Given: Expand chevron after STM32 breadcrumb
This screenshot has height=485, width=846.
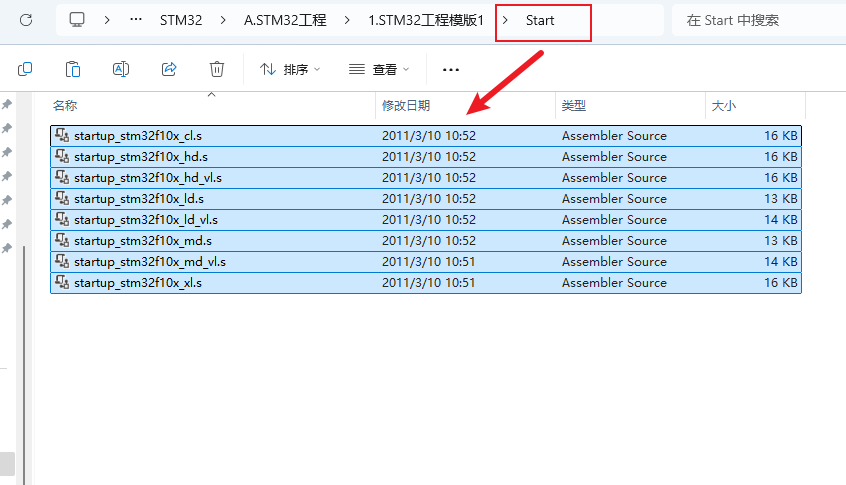Looking at the screenshot, I should click(x=223, y=21).
